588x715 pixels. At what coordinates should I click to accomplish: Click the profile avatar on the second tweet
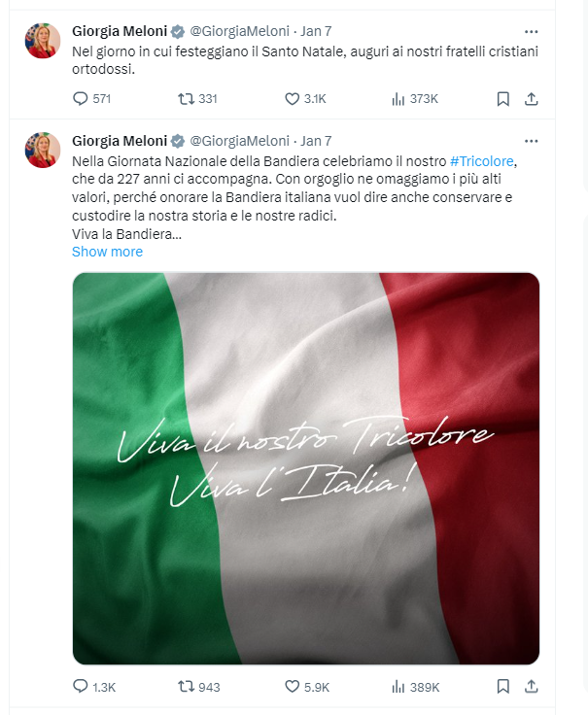point(43,151)
